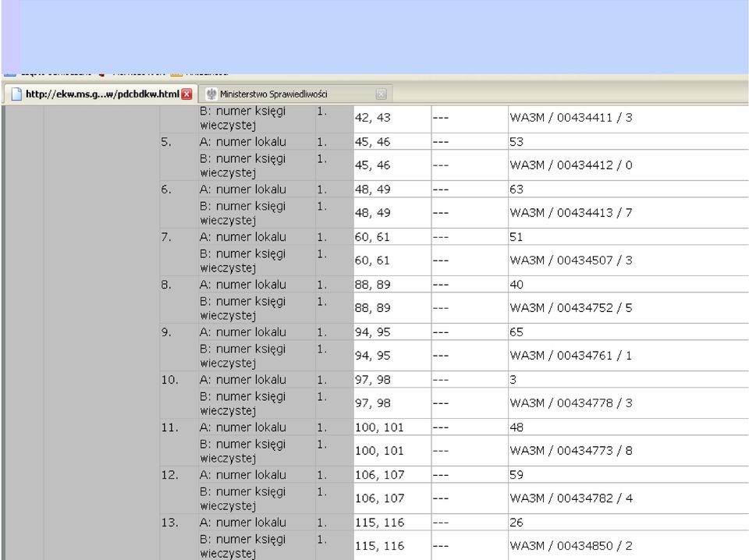Click row number 7. in the table
The height and width of the screenshot is (560, 749).
pos(166,237)
